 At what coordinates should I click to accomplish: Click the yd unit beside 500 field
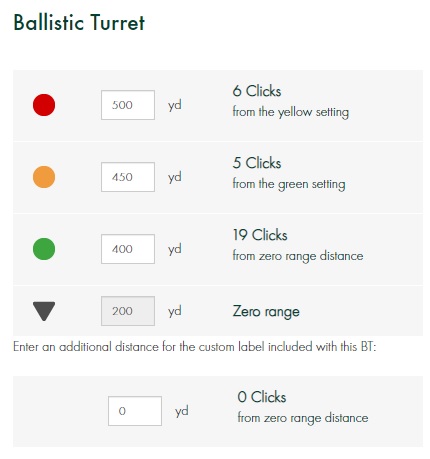click(x=175, y=105)
